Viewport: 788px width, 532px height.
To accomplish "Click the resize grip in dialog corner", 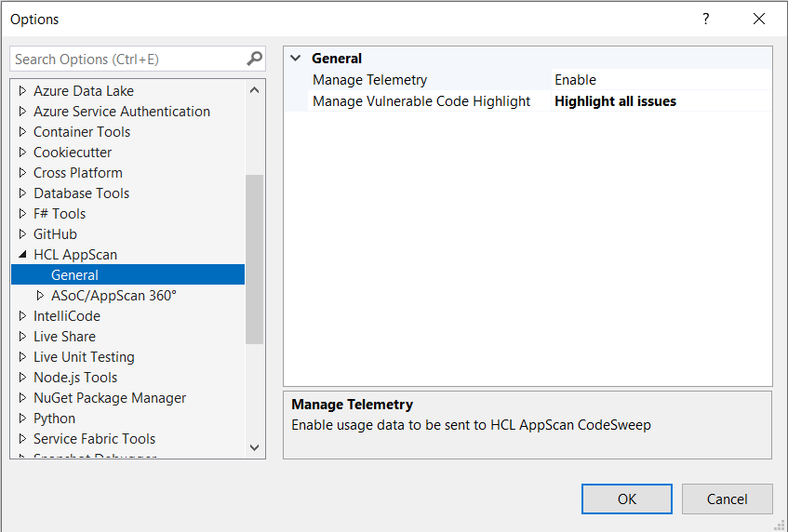I will (780, 525).
